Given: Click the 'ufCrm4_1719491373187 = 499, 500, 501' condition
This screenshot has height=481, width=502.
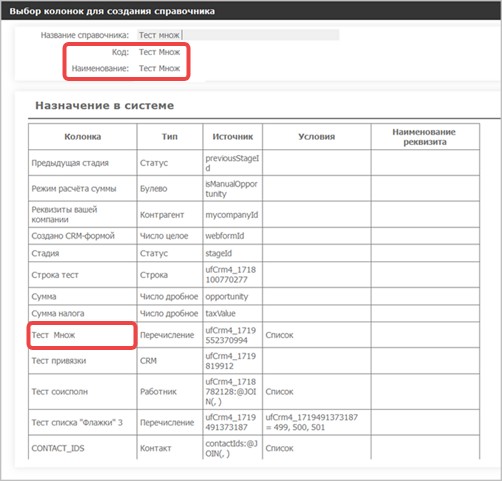Looking at the screenshot, I should click(317, 422).
